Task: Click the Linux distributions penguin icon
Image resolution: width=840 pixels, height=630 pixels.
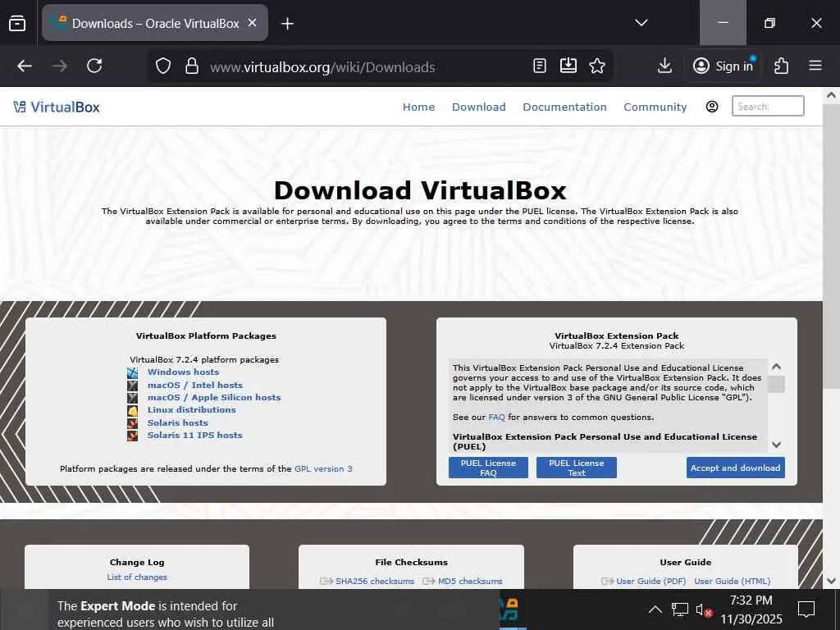Action: 132,410
